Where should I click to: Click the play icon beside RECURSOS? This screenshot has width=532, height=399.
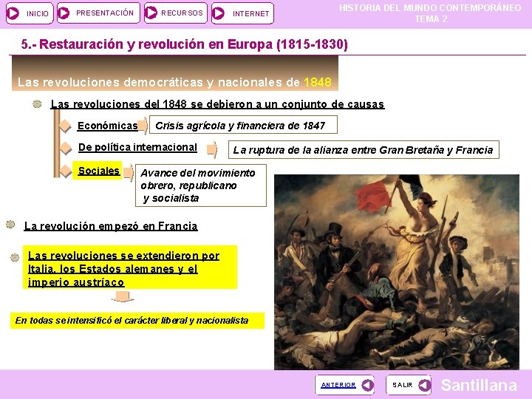[151, 13]
